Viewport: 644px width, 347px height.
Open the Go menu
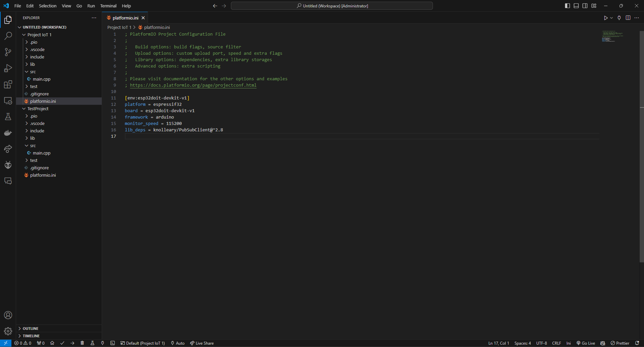tap(79, 6)
